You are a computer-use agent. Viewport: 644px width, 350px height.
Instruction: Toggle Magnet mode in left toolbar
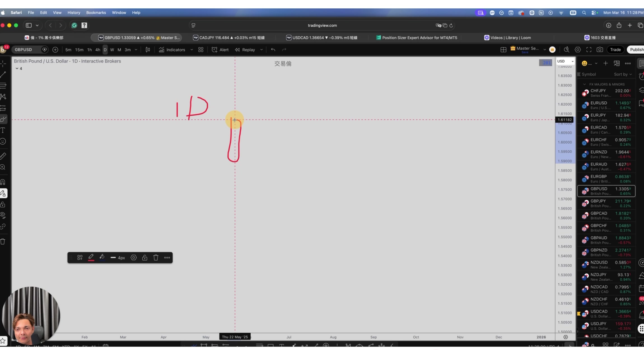(3, 182)
